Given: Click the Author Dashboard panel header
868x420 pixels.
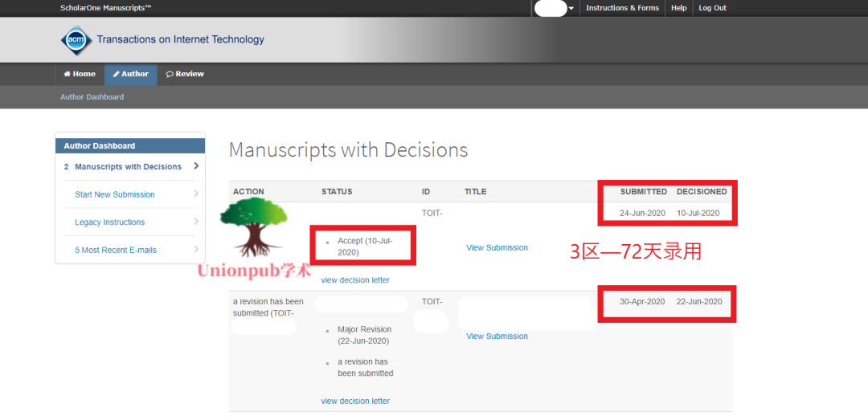Looking at the screenshot, I should coord(131,146).
